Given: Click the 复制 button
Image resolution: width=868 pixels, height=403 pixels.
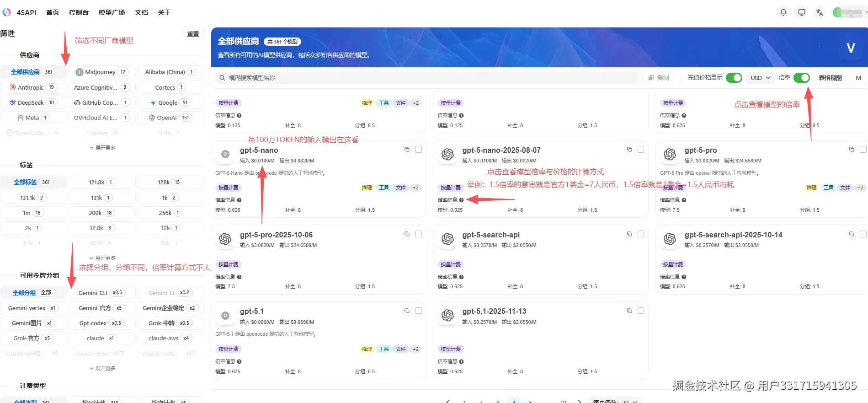Looking at the screenshot, I should point(658,78).
